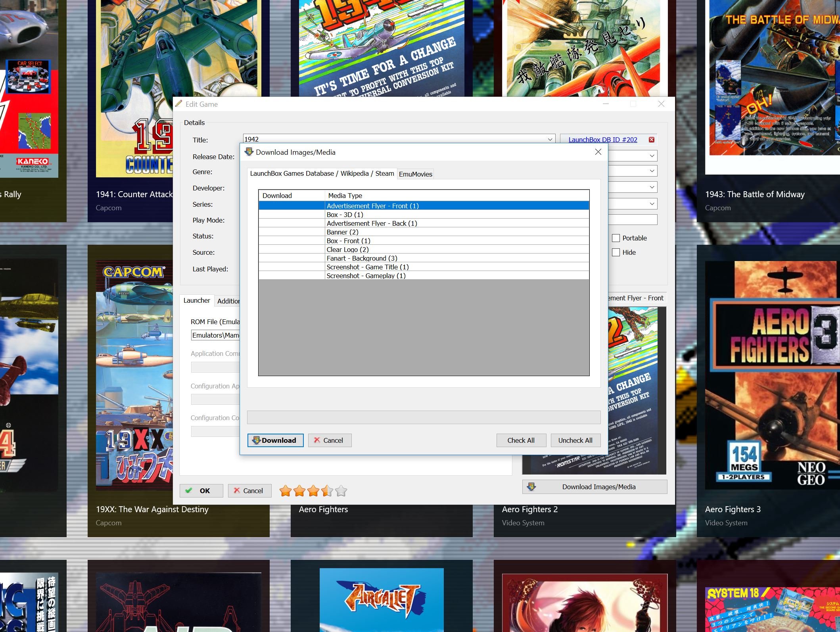This screenshot has height=632, width=840.
Task: Select the 1943: The Battle of Midway cover
Action: [772, 87]
